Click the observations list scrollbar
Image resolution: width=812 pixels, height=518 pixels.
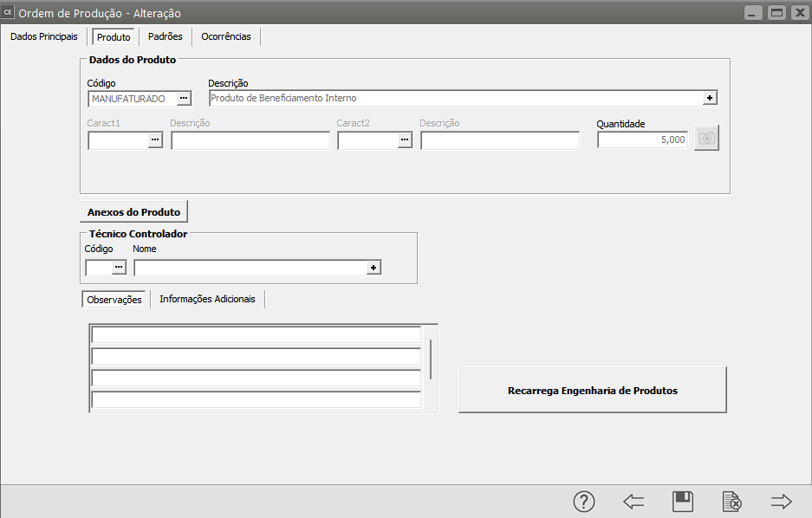[x=431, y=359]
